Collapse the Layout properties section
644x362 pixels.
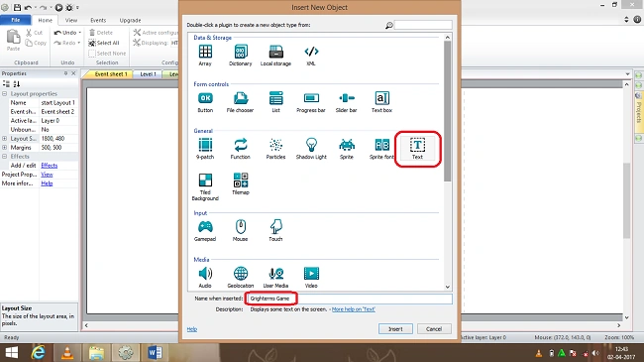click(x=5, y=94)
